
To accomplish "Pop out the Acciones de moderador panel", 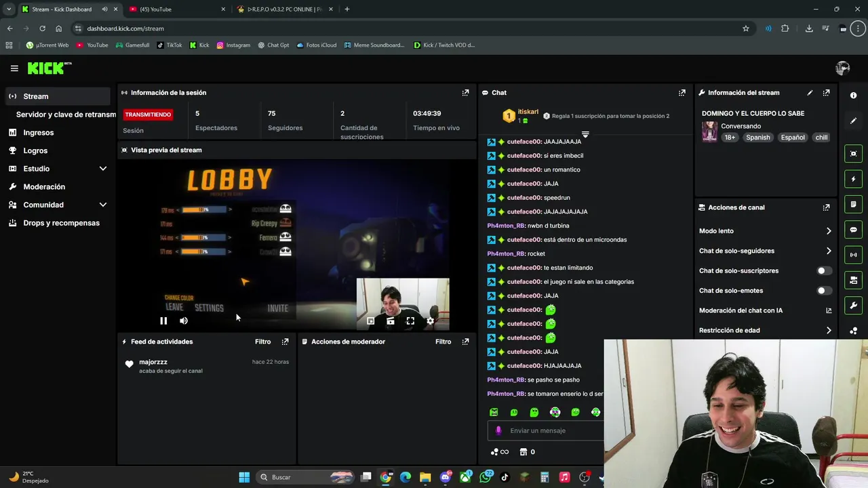I will pos(465,342).
